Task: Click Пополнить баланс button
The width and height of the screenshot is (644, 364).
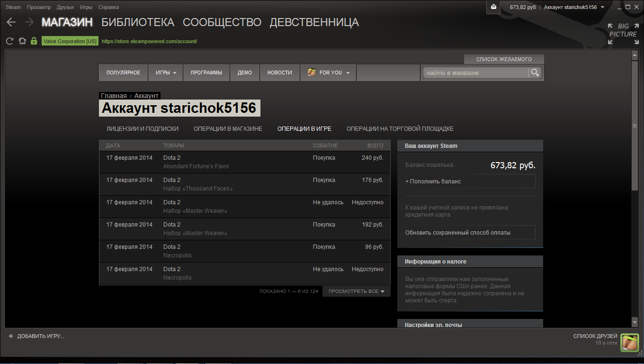Action: pos(470,182)
